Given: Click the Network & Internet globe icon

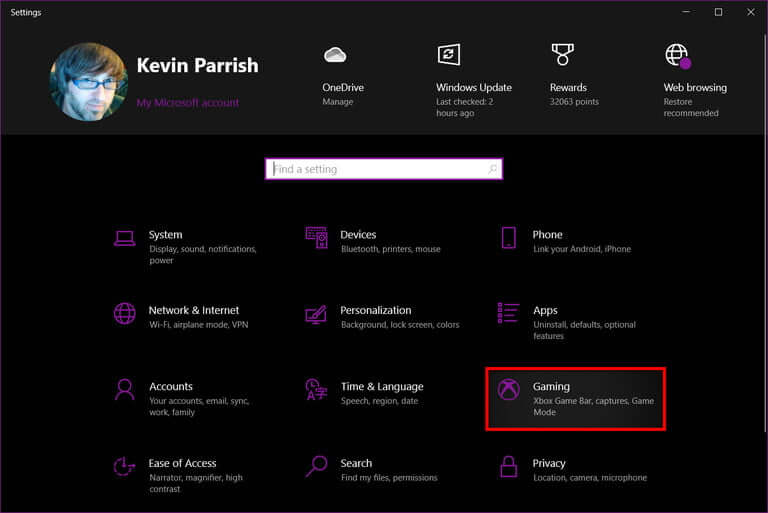Looking at the screenshot, I should tap(124, 314).
